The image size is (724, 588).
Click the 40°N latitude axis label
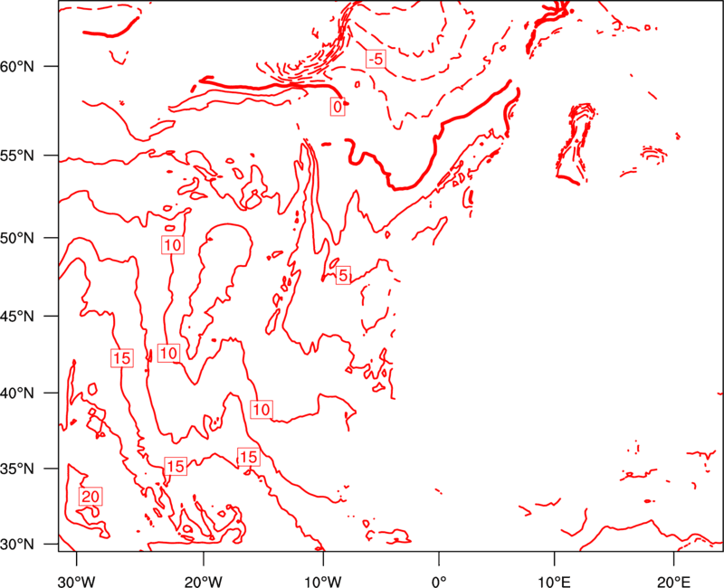click(17, 394)
